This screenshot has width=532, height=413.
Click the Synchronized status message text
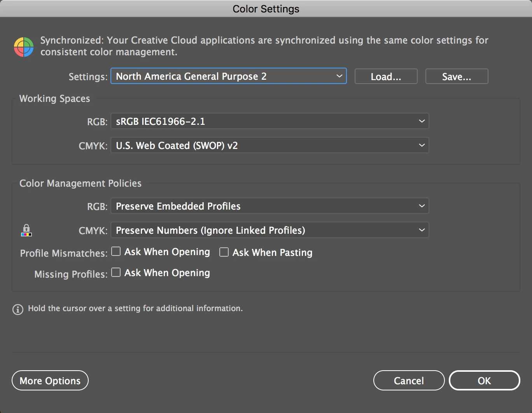click(264, 46)
